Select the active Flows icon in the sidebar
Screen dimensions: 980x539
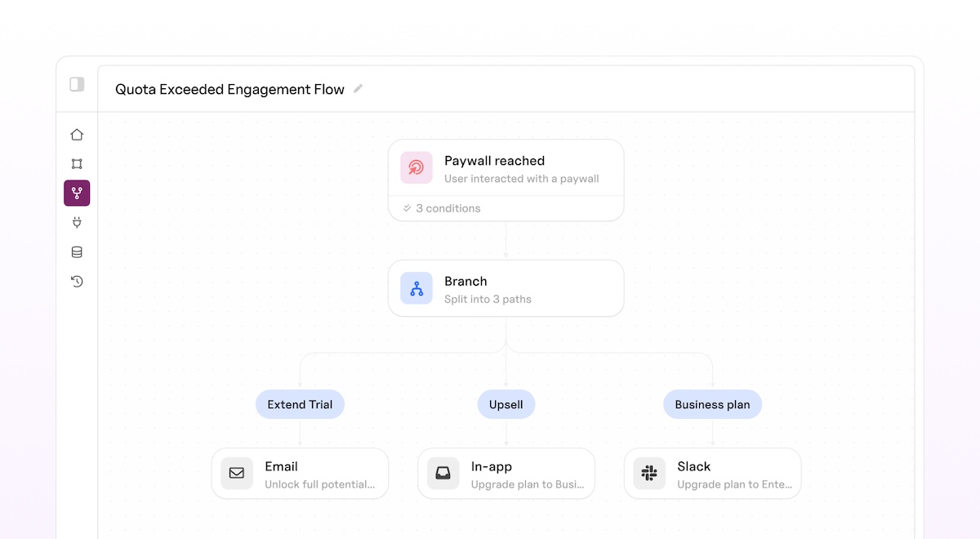coord(77,193)
